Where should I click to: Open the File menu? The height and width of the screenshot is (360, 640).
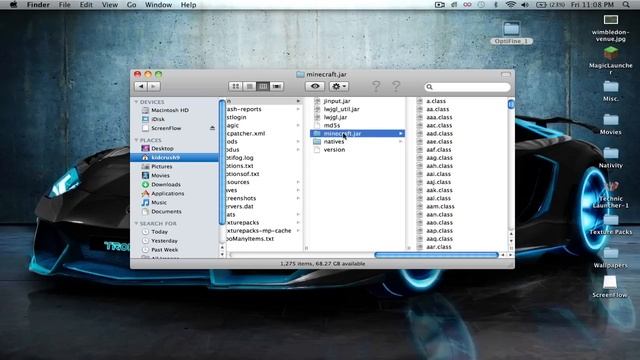tap(64, 4)
